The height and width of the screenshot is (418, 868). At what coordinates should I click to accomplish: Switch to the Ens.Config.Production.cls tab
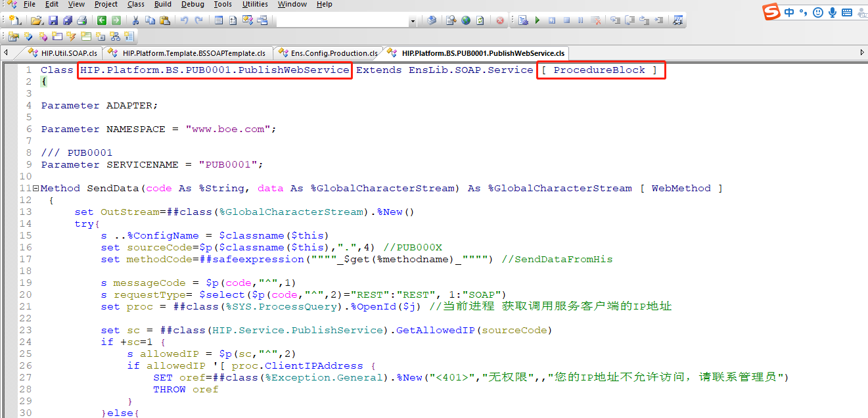coord(329,53)
